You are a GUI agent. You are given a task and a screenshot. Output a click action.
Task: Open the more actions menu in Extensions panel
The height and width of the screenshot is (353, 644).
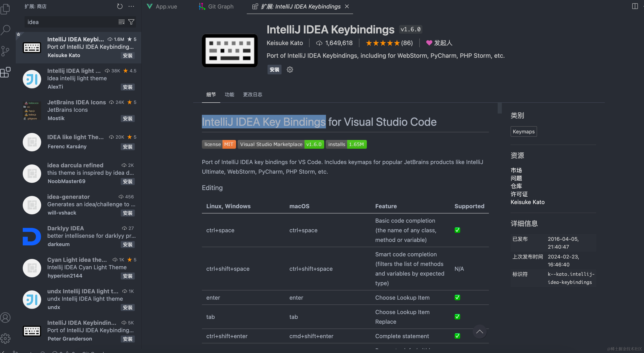tap(131, 7)
